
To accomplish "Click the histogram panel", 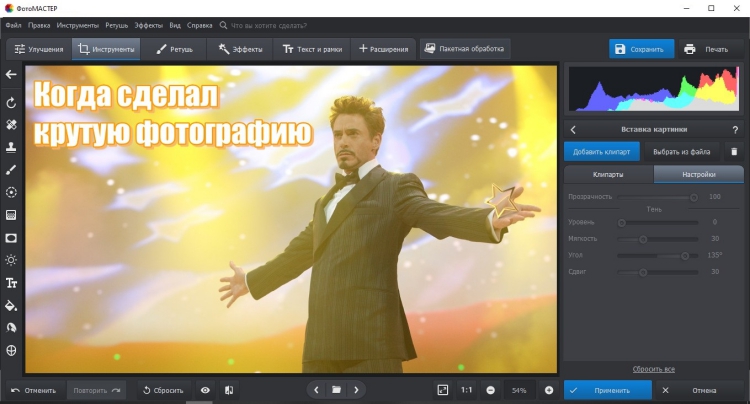I will tap(653, 89).
